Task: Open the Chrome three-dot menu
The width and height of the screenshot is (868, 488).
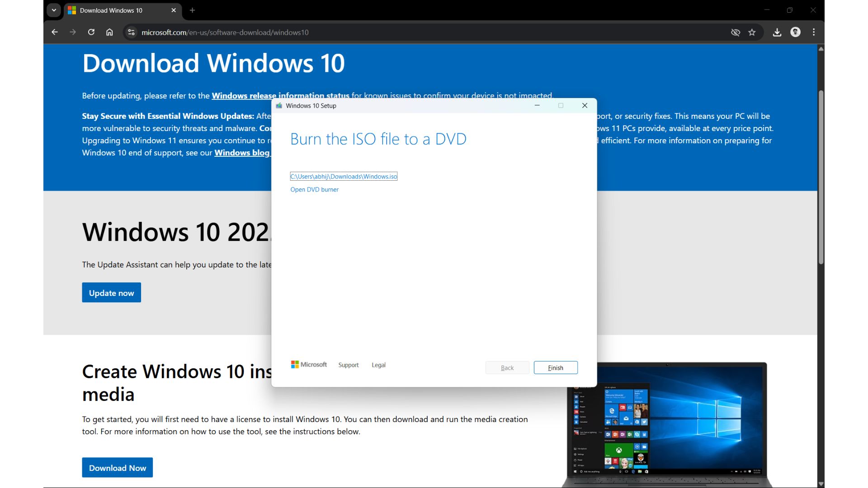Action: [x=813, y=32]
